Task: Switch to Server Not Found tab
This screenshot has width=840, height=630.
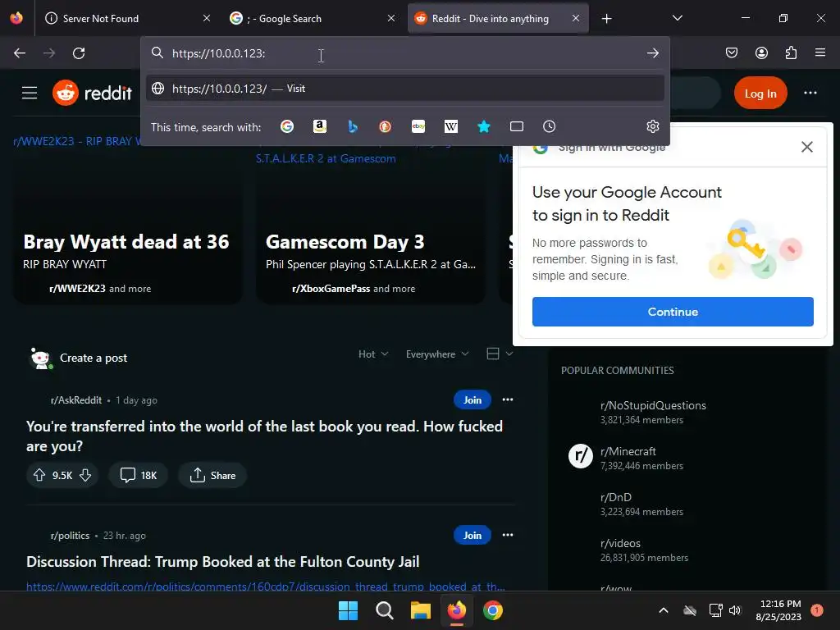Action: [126, 18]
